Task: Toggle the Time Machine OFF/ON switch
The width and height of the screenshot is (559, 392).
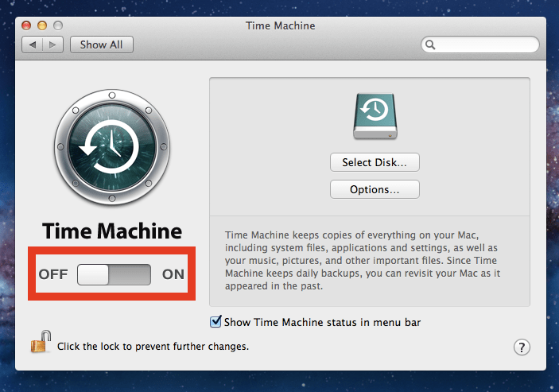Action: coord(114,274)
